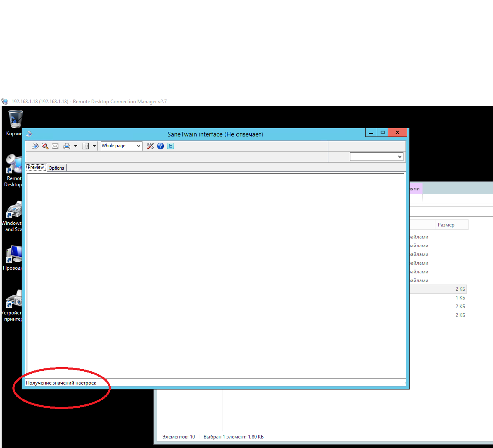This screenshot has width=493, height=448.
Task: Click the printer icon in the toolbar
Action: (x=66, y=146)
